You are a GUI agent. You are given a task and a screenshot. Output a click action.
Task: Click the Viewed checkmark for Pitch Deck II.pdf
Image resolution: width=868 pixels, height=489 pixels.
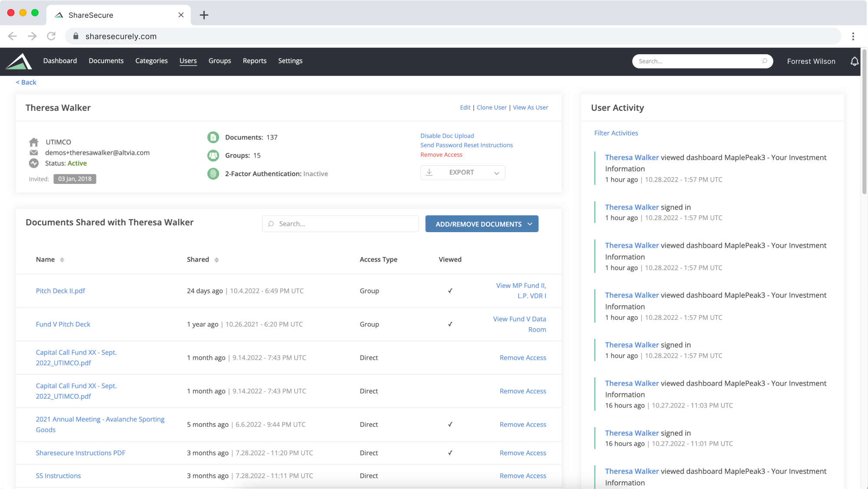450,290
